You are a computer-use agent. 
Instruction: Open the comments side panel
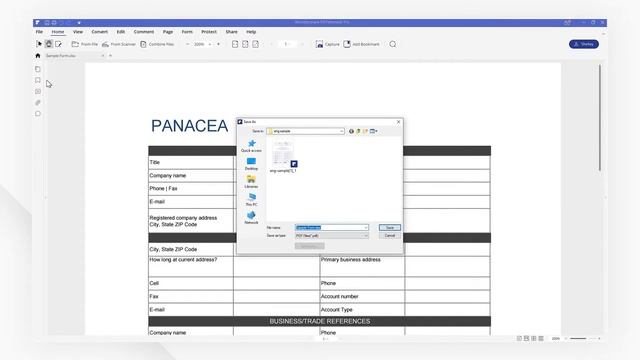pyautogui.click(x=38, y=91)
